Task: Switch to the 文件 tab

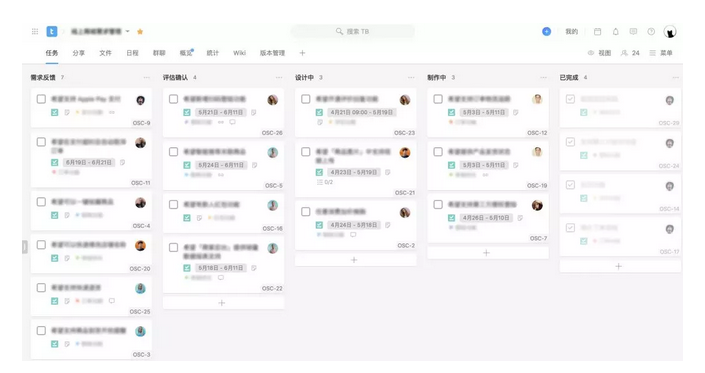Action: click(105, 53)
